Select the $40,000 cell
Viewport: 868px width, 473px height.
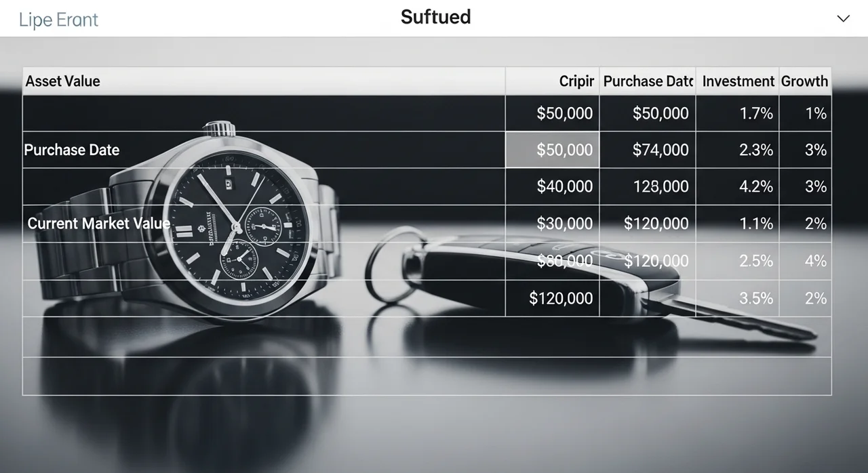click(564, 186)
